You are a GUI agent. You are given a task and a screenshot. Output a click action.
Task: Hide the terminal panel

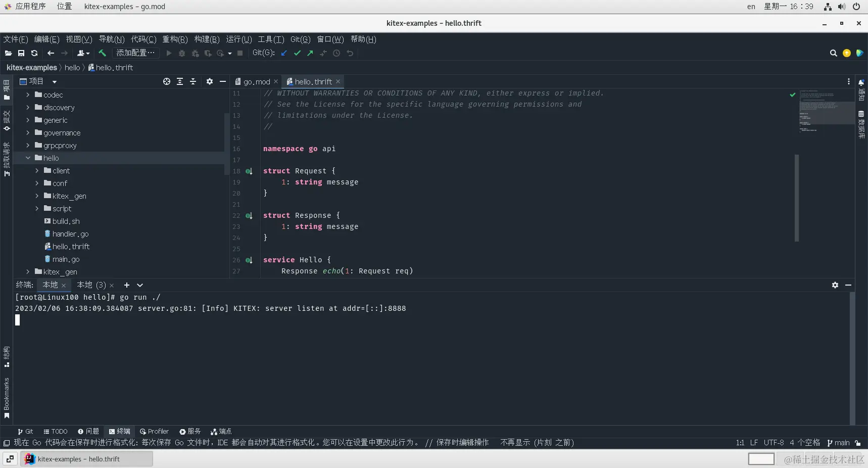click(848, 285)
